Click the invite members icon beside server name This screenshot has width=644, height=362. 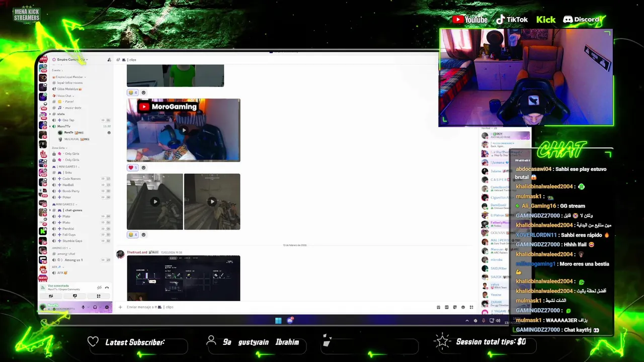[109, 60]
